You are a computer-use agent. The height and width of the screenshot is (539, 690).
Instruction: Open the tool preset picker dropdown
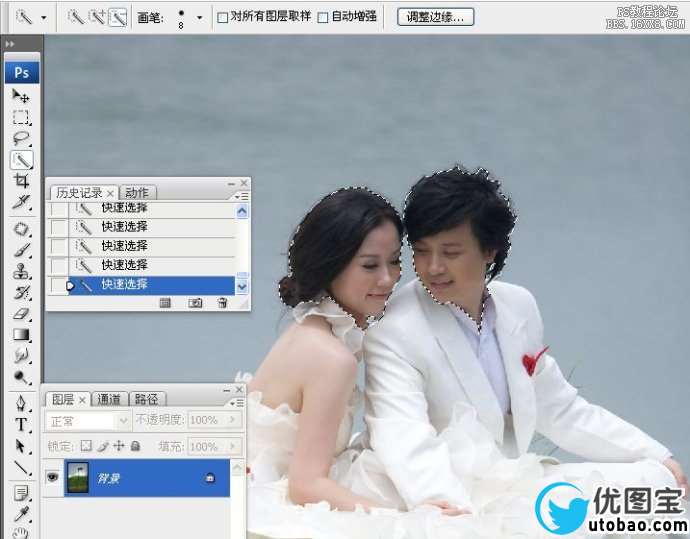(42, 17)
